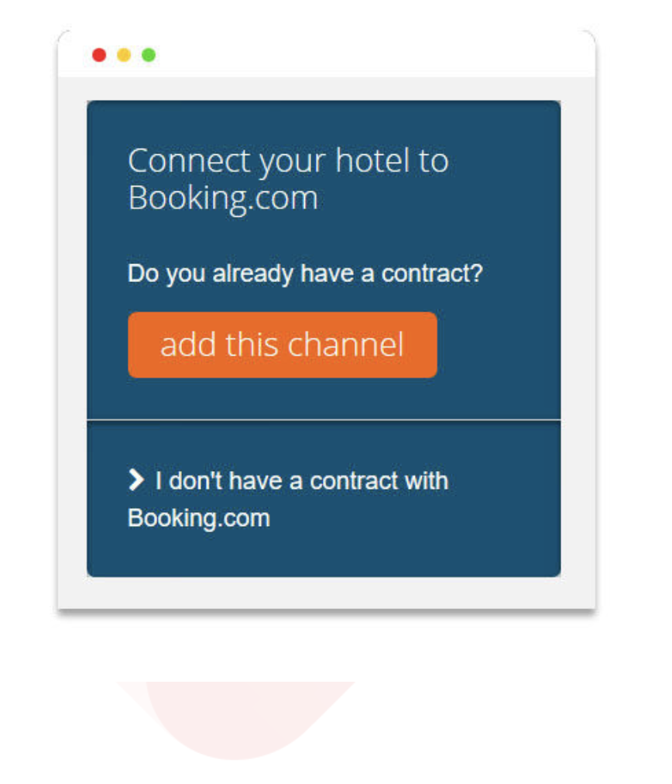Click the white window title bar

pos(348,55)
